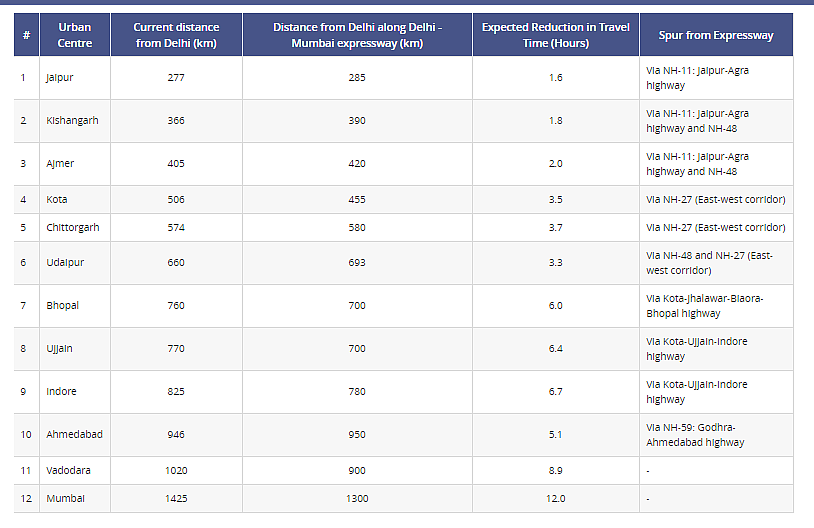The height and width of the screenshot is (528, 814).
Task: Click the Delhi-Mumbai expressway distance header
Action: pos(357,35)
